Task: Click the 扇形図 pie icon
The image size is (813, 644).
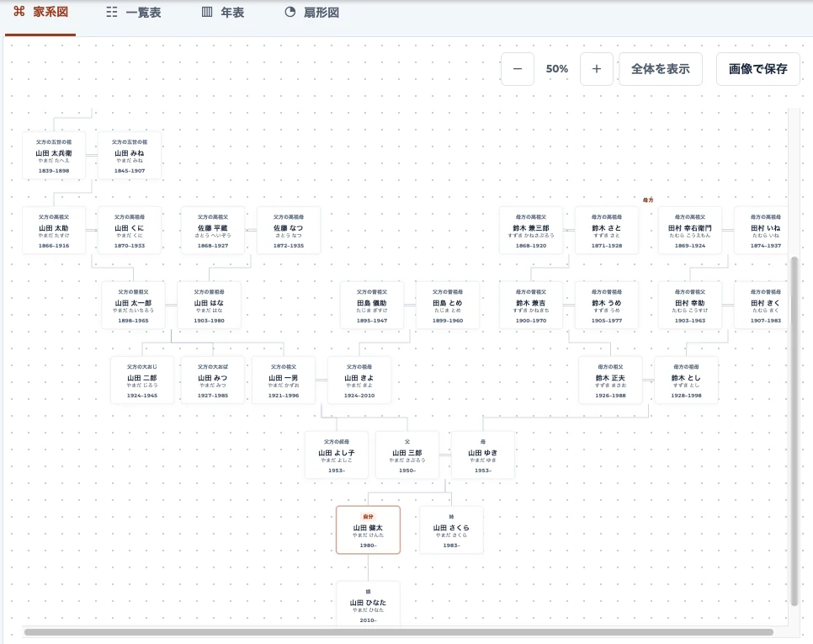Action: click(290, 12)
